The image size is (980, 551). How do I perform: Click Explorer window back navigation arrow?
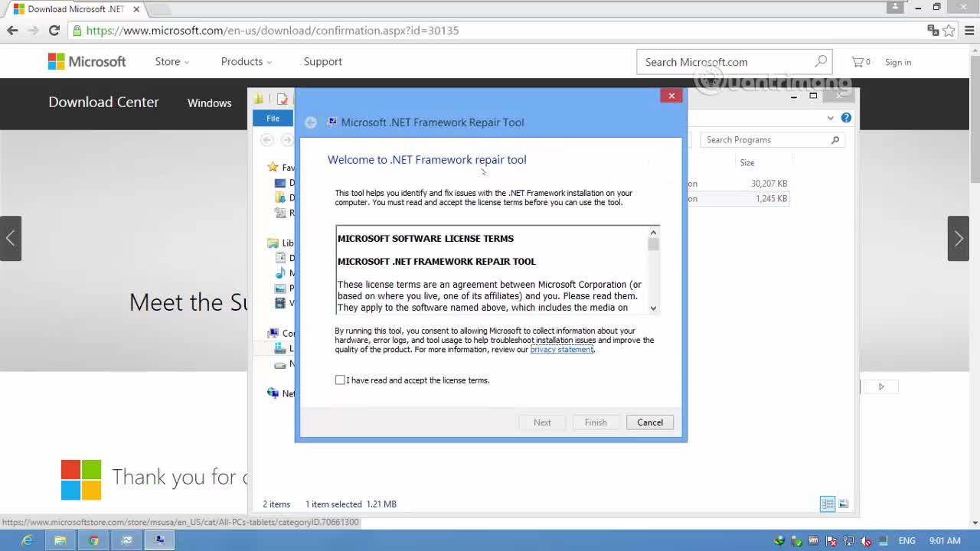(267, 140)
